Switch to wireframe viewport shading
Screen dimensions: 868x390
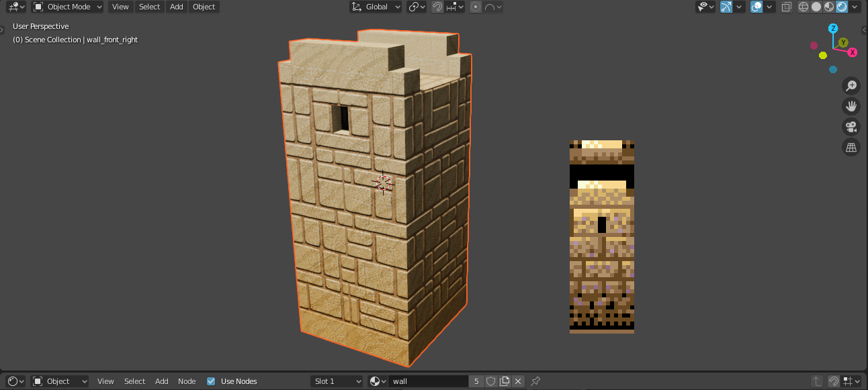point(804,7)
